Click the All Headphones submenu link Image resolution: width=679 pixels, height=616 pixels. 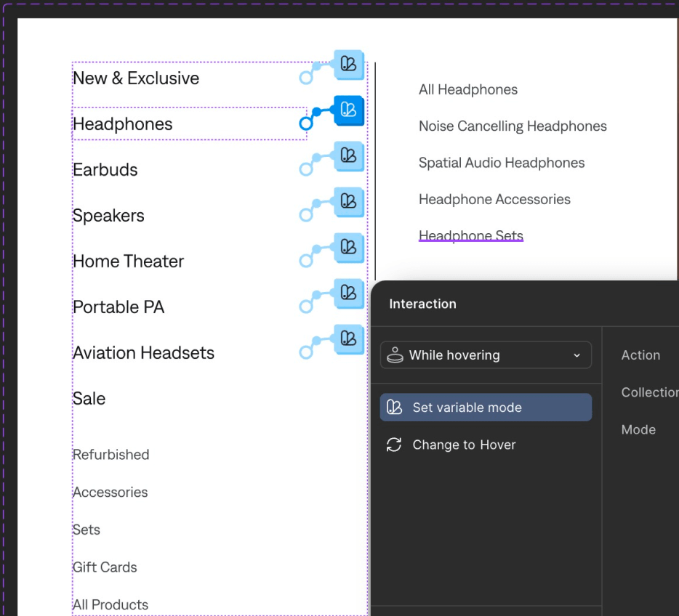[468, 89]
